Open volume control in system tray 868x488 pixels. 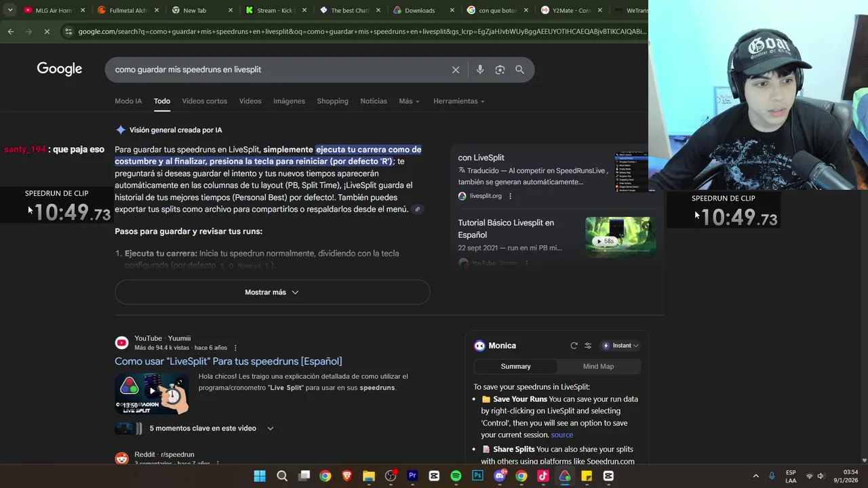point(821,476)
